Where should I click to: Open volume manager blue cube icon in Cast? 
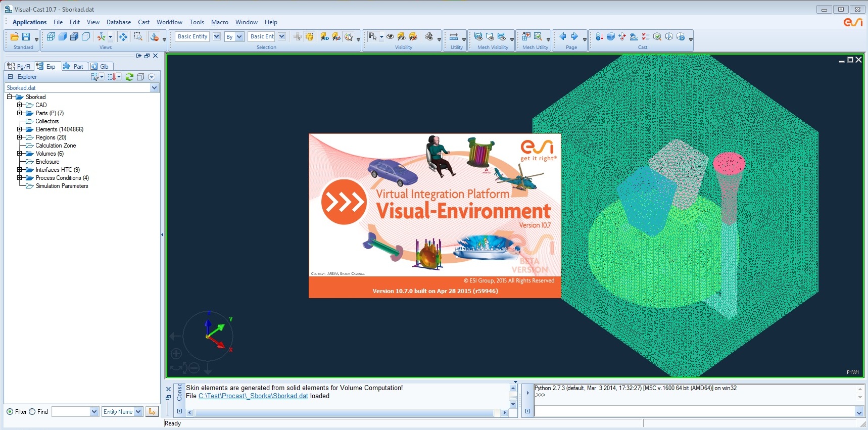(611, 36)
